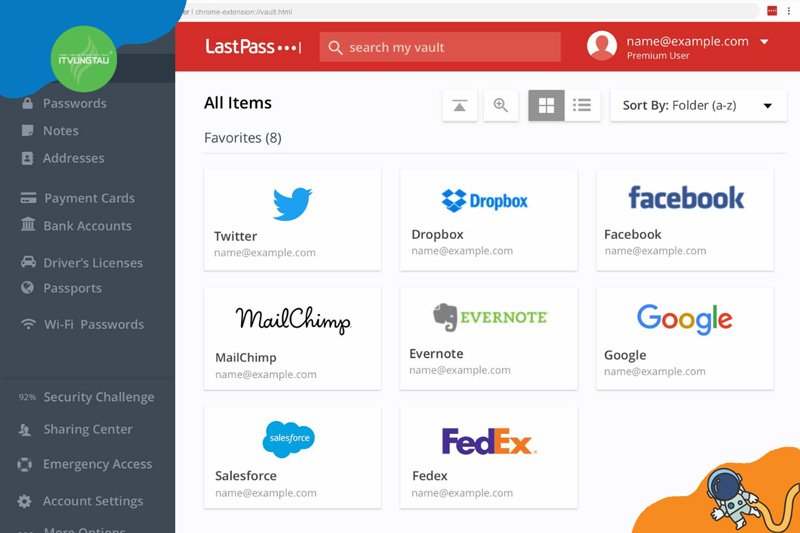Open the browser three-dot menu

coord(789,11)
